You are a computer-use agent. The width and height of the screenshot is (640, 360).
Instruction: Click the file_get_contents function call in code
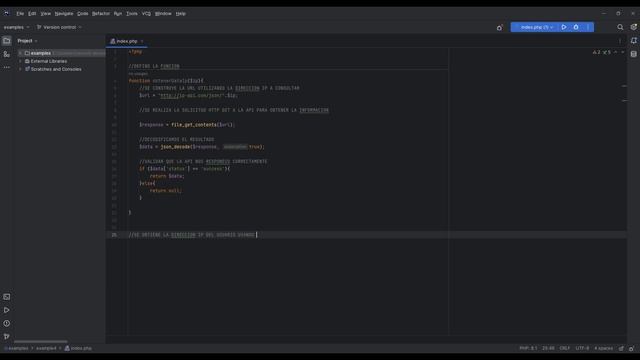click(x=194, y=125)
